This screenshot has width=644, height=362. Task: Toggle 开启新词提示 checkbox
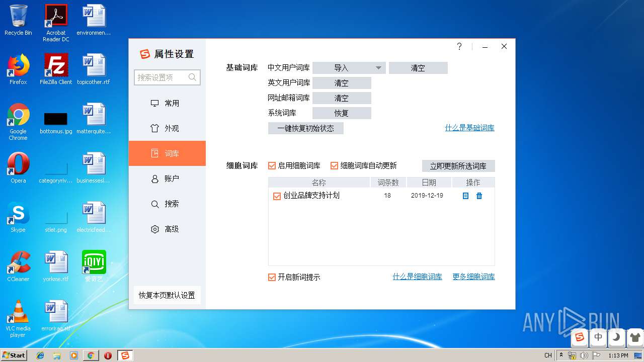click(x=272, y=277)
